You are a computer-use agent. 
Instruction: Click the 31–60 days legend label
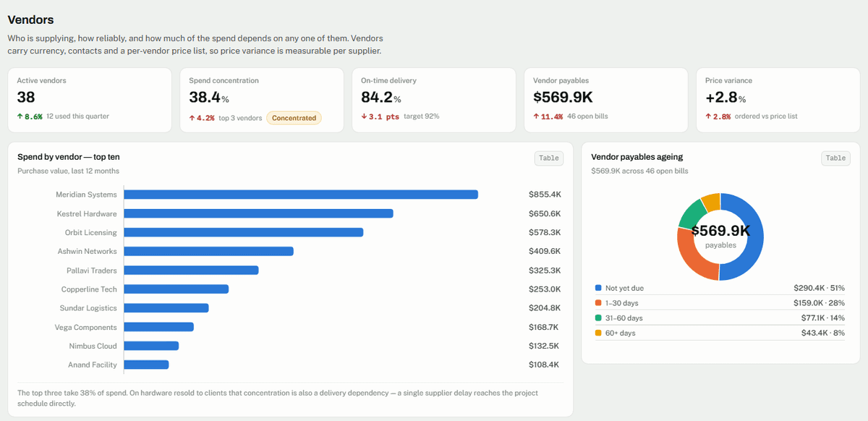624,318
